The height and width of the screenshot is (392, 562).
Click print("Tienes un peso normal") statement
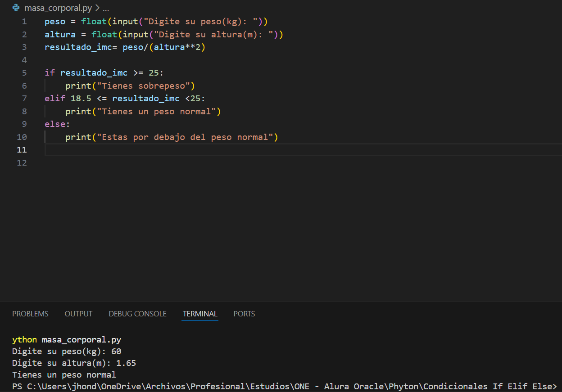[143, 112]
